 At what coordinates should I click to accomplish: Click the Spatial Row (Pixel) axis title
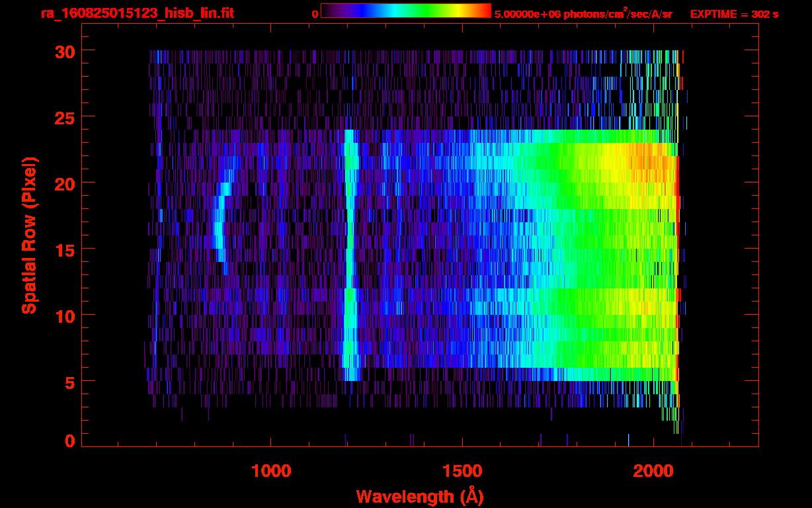28,235
